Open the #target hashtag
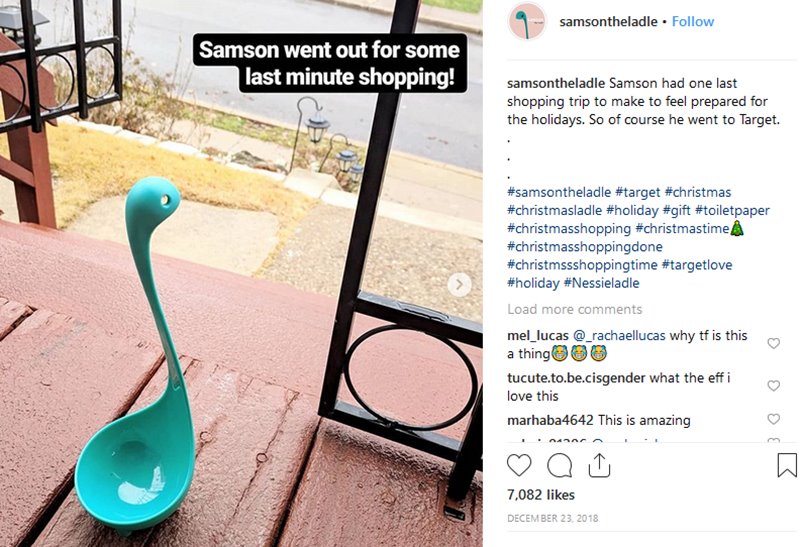800x547 pixels. [x=637, y=192]
